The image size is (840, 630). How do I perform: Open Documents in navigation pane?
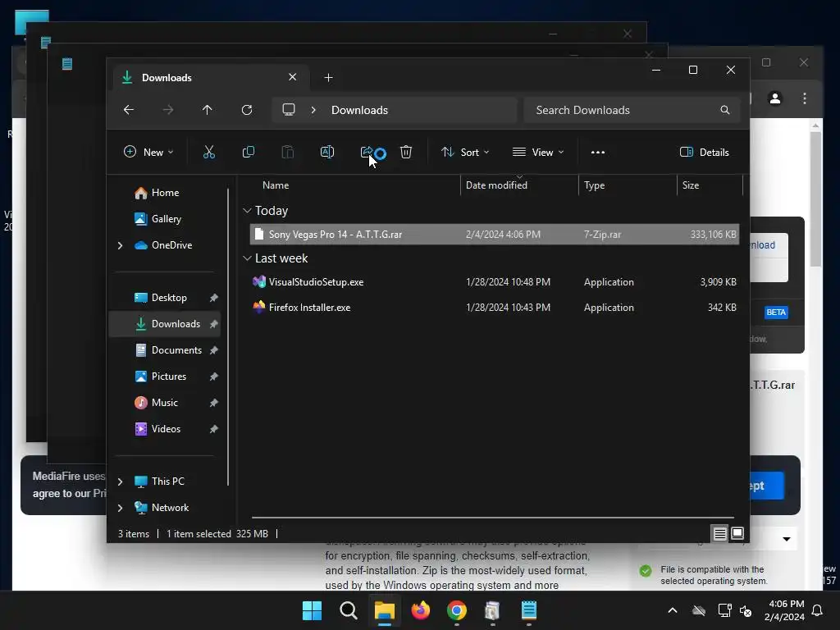click(176, 350)
